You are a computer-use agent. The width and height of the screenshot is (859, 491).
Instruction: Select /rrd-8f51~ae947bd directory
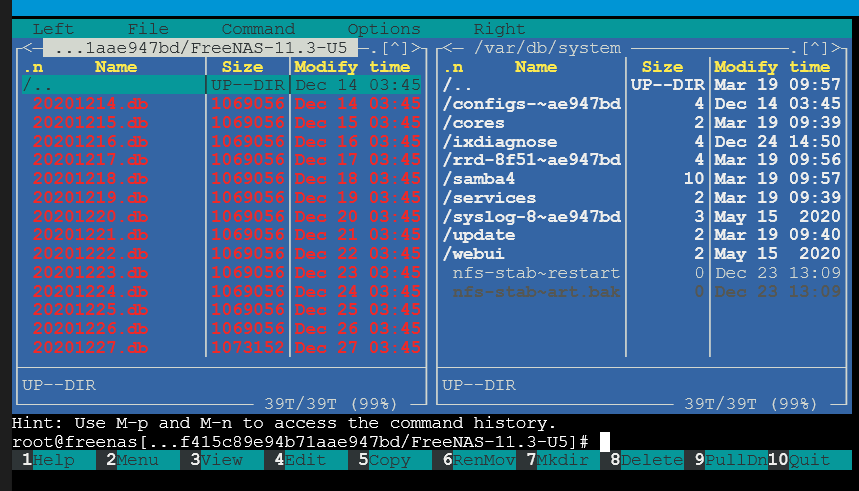tap(642, 159)
